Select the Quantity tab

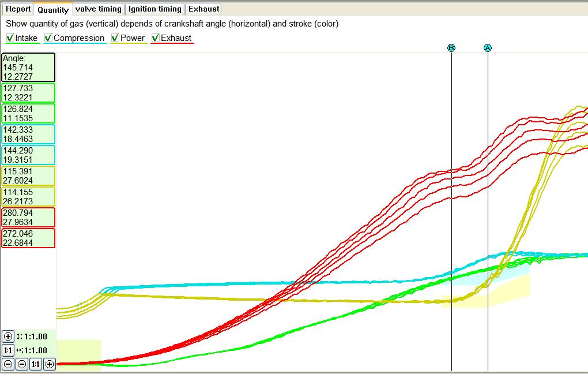[x=53, y=9]
